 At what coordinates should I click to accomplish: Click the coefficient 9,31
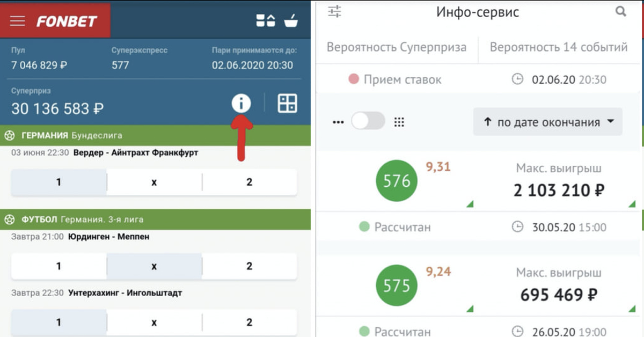tap(438, 167)
